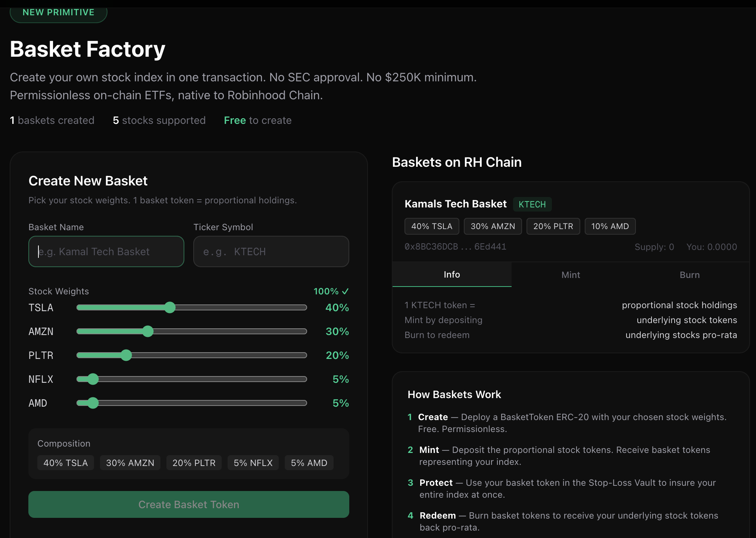Click the Basket Name input field
756x538 pixels.
click(x=106, y=251)
